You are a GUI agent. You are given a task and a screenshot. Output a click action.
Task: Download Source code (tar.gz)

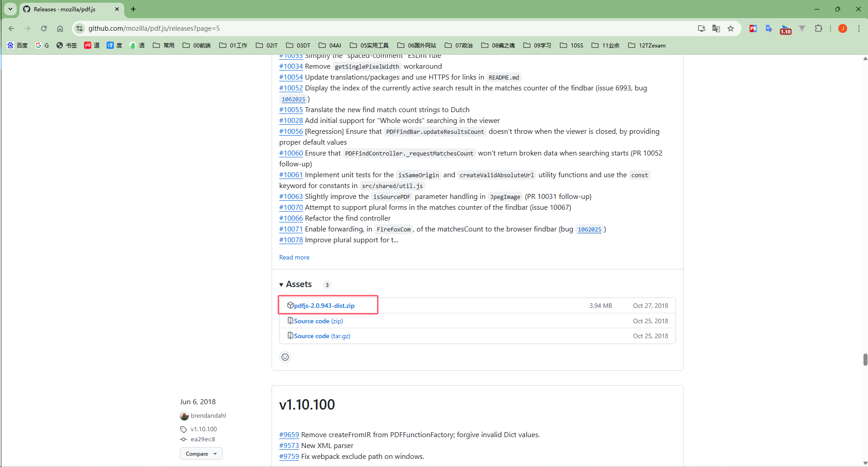tap(322, 336)
